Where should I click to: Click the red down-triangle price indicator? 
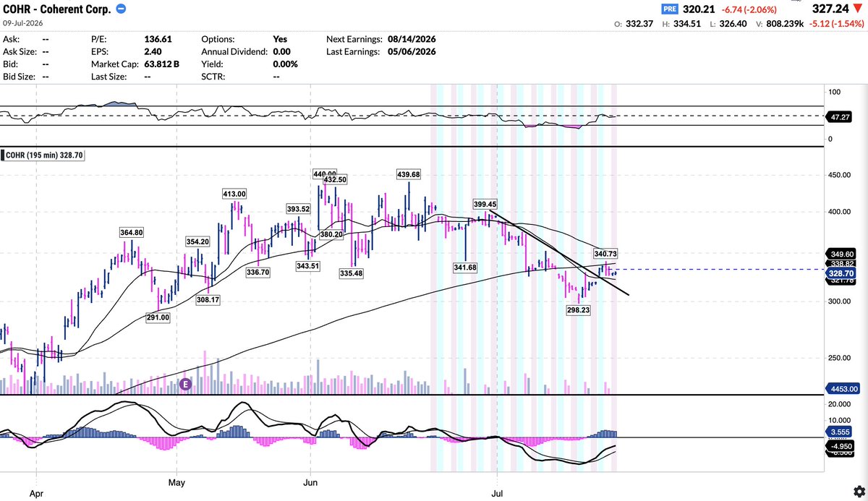coord(858,9)
